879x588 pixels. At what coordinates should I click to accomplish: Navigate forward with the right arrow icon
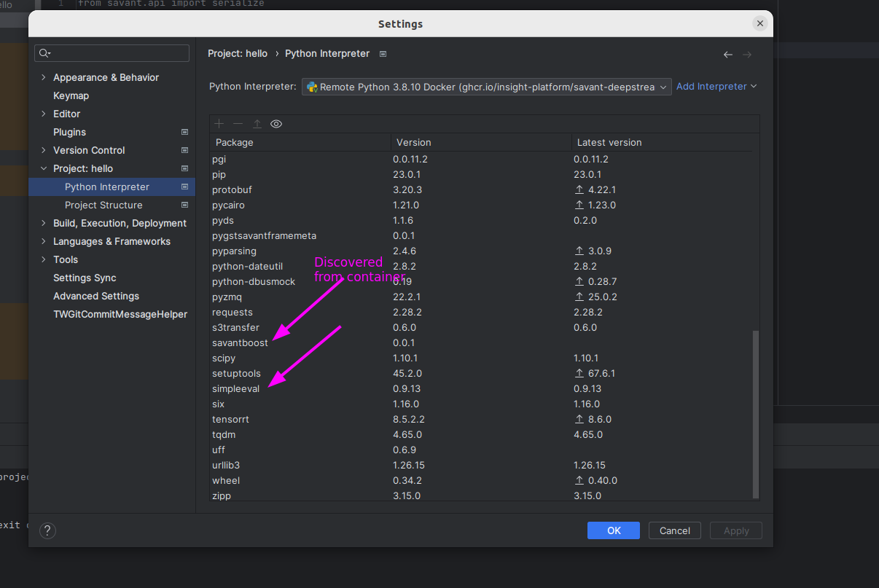coord(748,54)
